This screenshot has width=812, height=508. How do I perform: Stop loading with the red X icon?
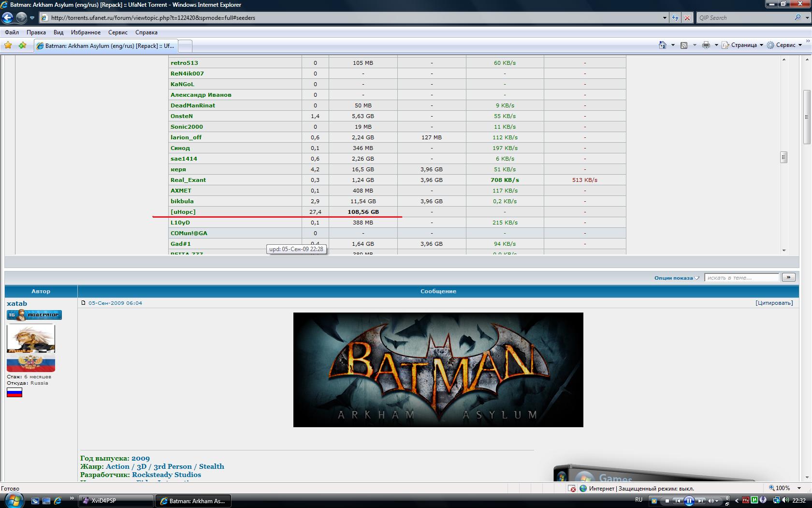pyautogui.click(x=687, y=18)
